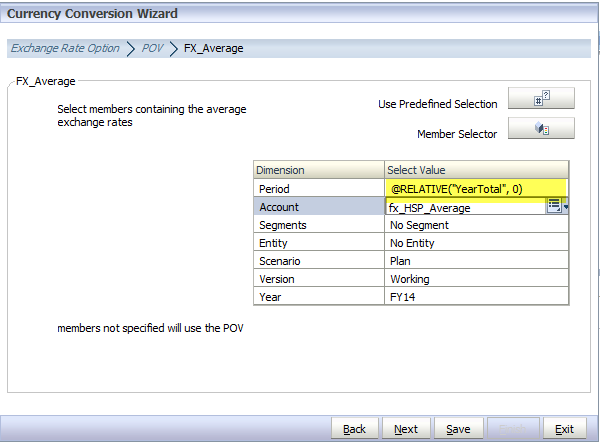Image resolution: width=600 pixels, height=443 pixels.
Task: Expand the Account value dropdown arrow
Action: [566, 207]
